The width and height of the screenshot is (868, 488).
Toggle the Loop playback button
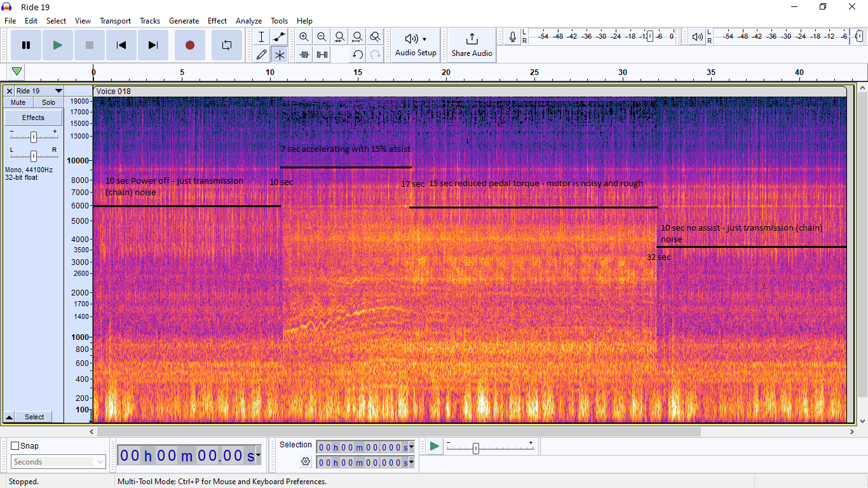(226, 45)
